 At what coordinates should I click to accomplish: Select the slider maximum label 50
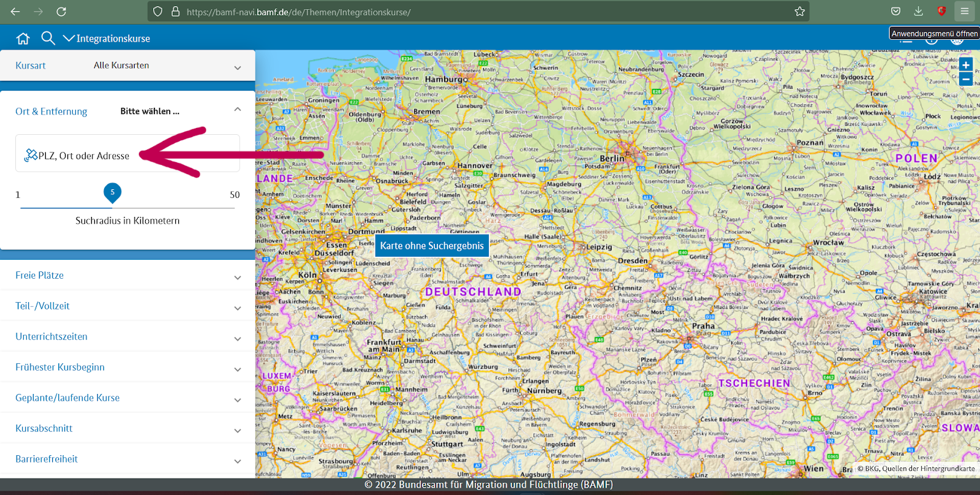pyautogui.click(x=235, y=195)
